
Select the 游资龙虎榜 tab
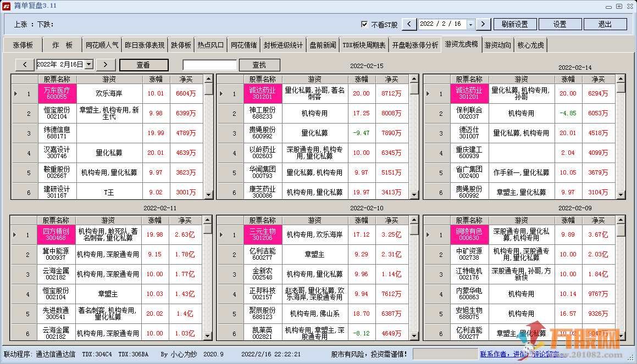tap(462, 44)
